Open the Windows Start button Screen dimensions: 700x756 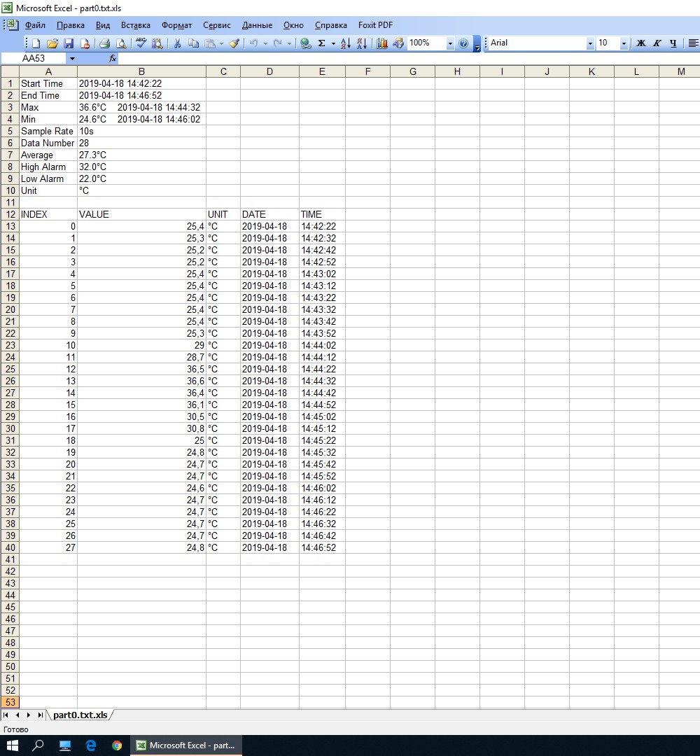pyautogui.click(x=12, y=745)
